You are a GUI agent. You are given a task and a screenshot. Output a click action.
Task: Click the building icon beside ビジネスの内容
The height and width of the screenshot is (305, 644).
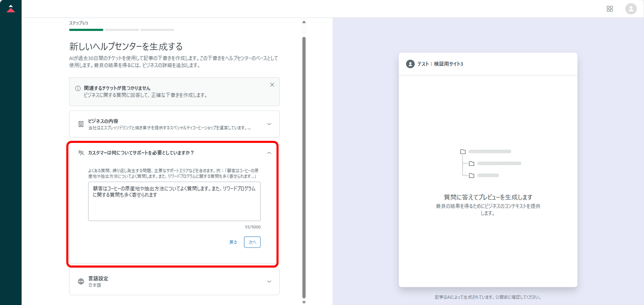(x=81, y=124)
